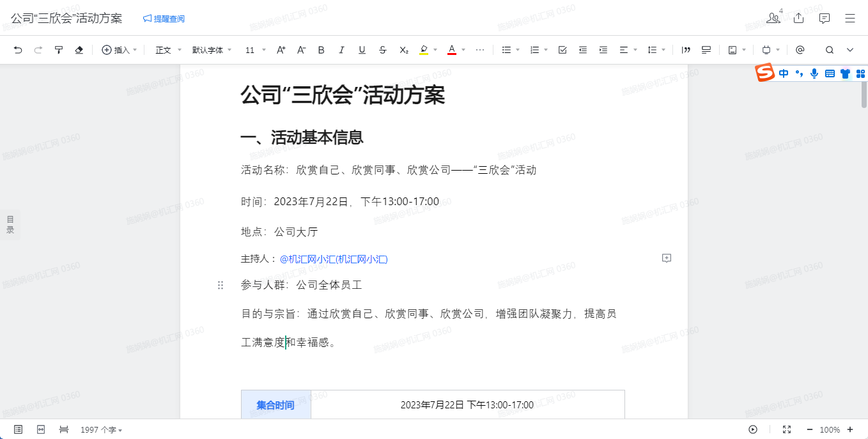The width and height of the screenshot is (868, 439).
Task: Open more formatting options ellipsis
Action: point(481,50)
